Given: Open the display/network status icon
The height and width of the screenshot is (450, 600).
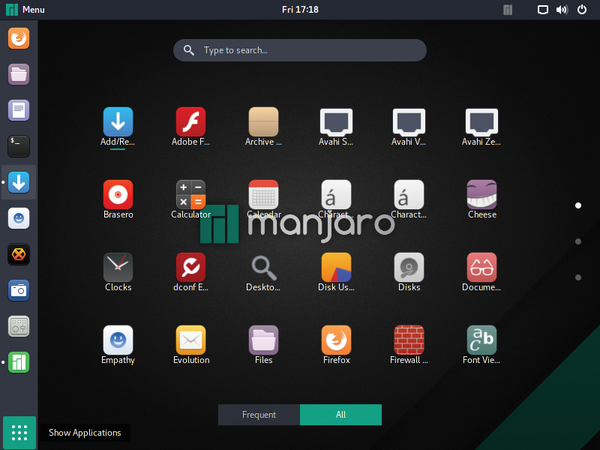Looking at the screenshot, I should pos(543,10).
